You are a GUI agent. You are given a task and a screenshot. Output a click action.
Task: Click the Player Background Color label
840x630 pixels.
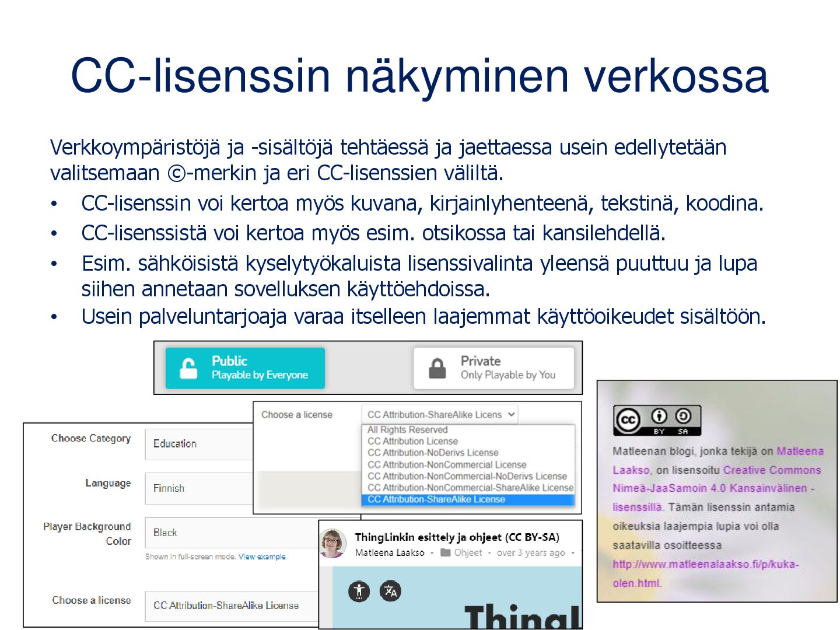(87, 534)
